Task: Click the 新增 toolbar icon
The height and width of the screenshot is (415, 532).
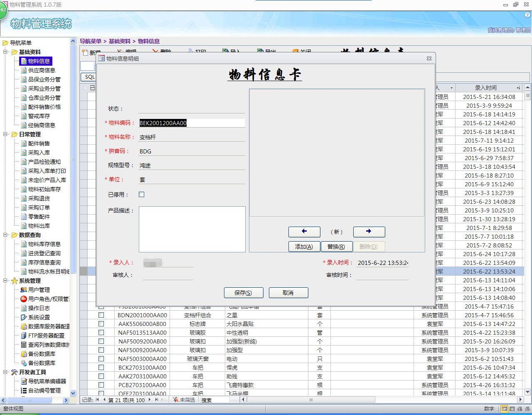Action: click(x=85, y=52)
